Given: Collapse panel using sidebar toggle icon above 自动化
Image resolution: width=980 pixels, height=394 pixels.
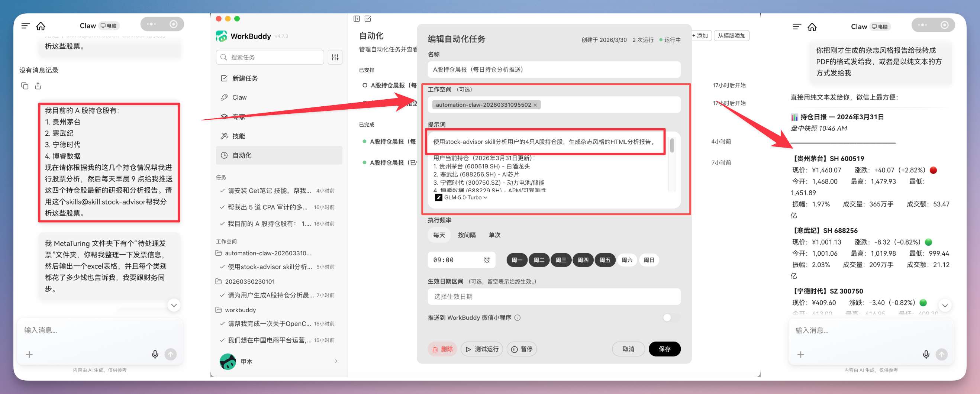Looking at the screenshot, I should (x=357, y=18).
